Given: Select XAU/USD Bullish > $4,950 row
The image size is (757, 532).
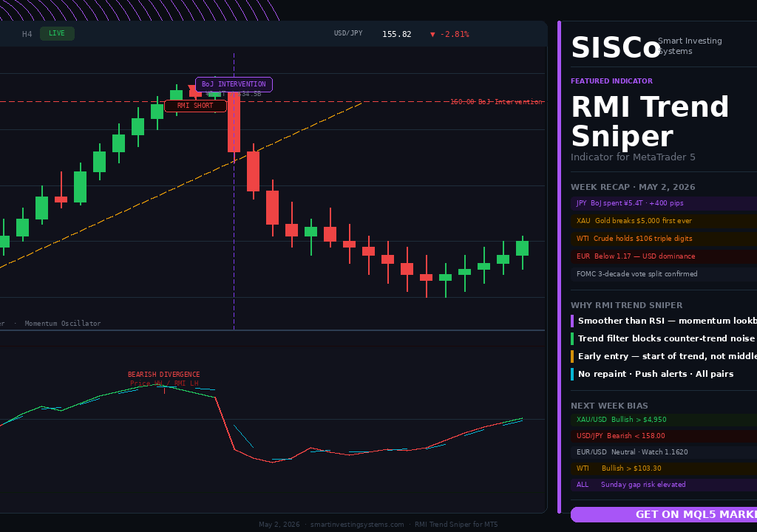Looking at the screenshot, I should tap(664, 420).
